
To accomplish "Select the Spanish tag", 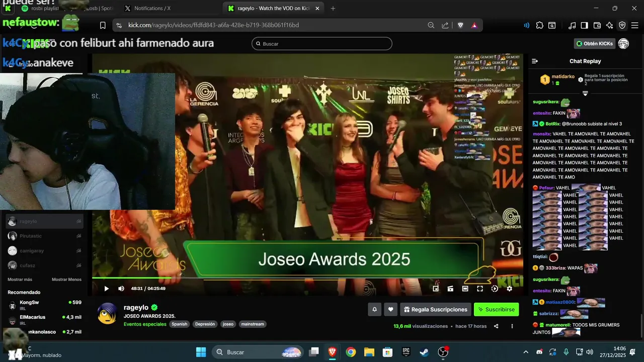I will tap(179, 324).
